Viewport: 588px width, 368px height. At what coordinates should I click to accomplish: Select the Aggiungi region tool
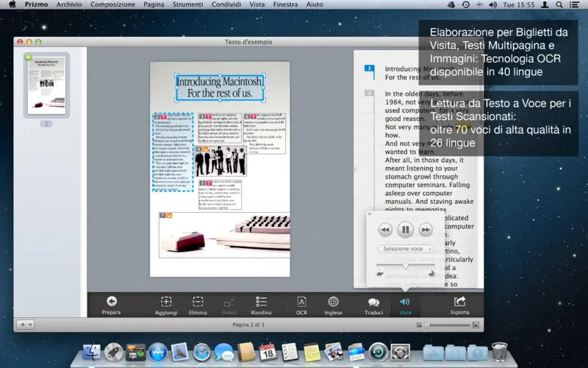pos(166,301)
